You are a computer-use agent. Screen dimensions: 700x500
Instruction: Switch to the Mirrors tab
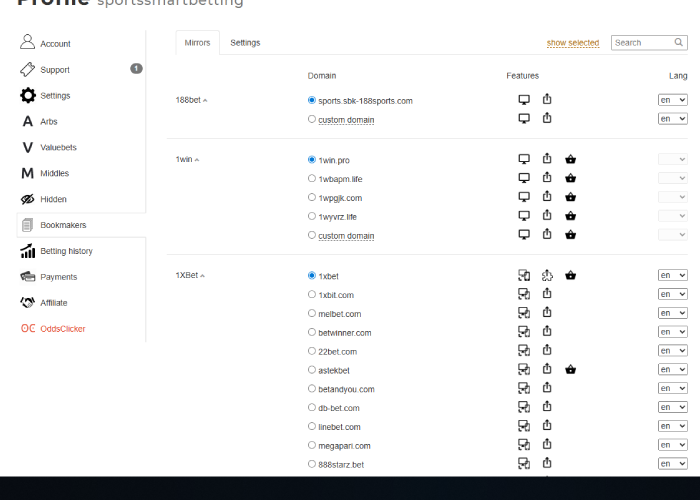[197, 43]
